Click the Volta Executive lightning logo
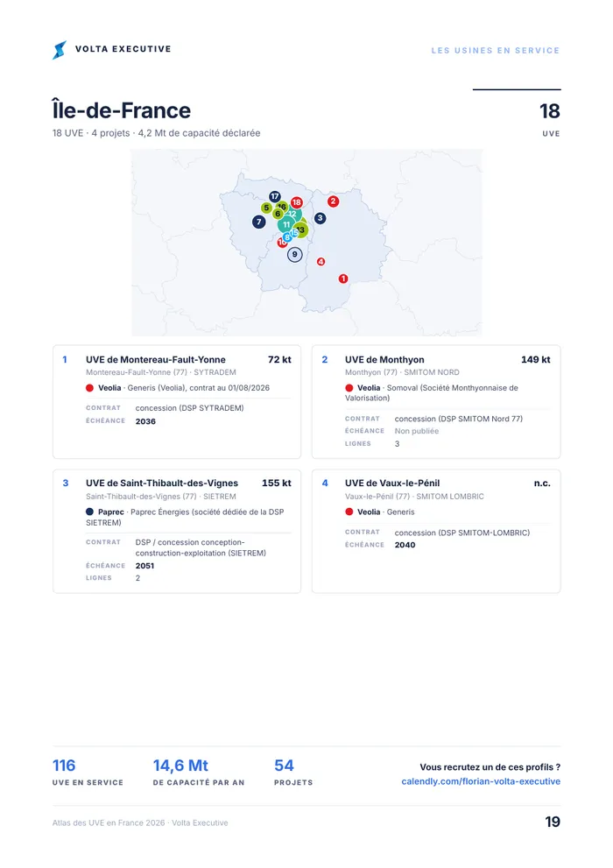 (60, 50)
